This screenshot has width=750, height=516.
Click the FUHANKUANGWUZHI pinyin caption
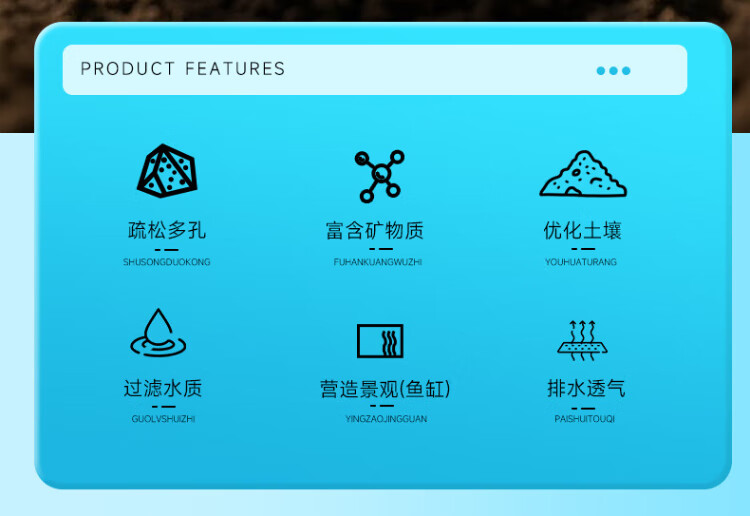point(378,262)
